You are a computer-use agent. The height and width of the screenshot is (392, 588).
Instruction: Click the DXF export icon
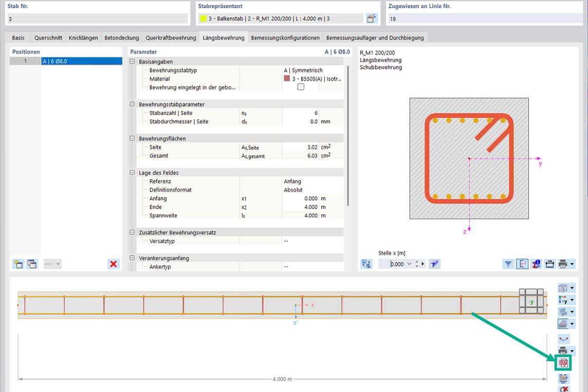[x=563, y=363]
